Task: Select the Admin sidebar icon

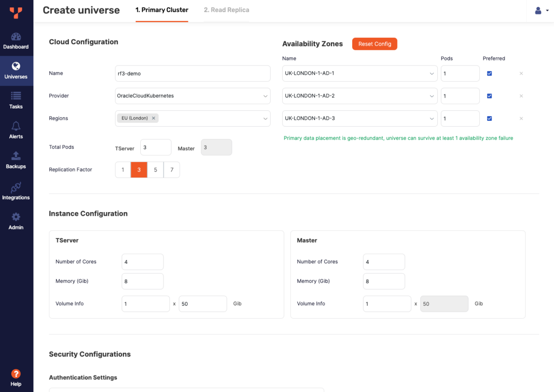Action: click(16, 221)
